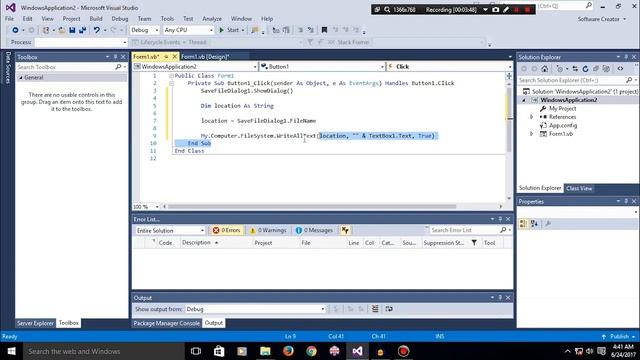Viewport: 640px width, 360px height.
Task: Expand the References node in Solution Explorer
Action: [x=531, y=117]
